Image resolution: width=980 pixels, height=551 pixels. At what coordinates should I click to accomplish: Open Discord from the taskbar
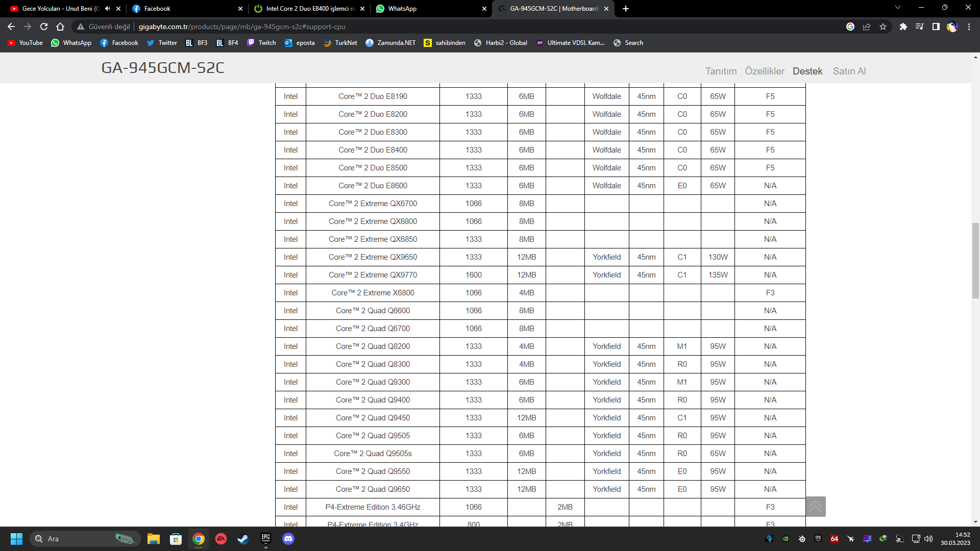point(288,539)
